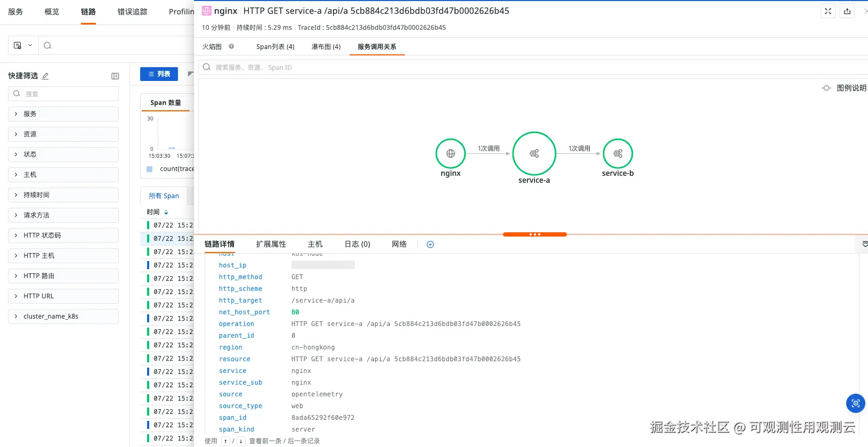Click the nginx service icon in panel title
Image resolution: width=868 pixels, height=447 pixels.
(207, 11)
